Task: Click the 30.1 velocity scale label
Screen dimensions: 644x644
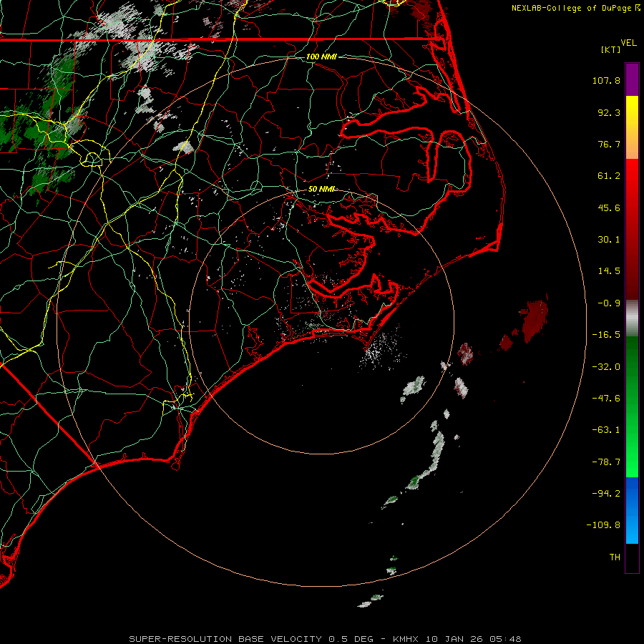Action: (x=609, y=240)
